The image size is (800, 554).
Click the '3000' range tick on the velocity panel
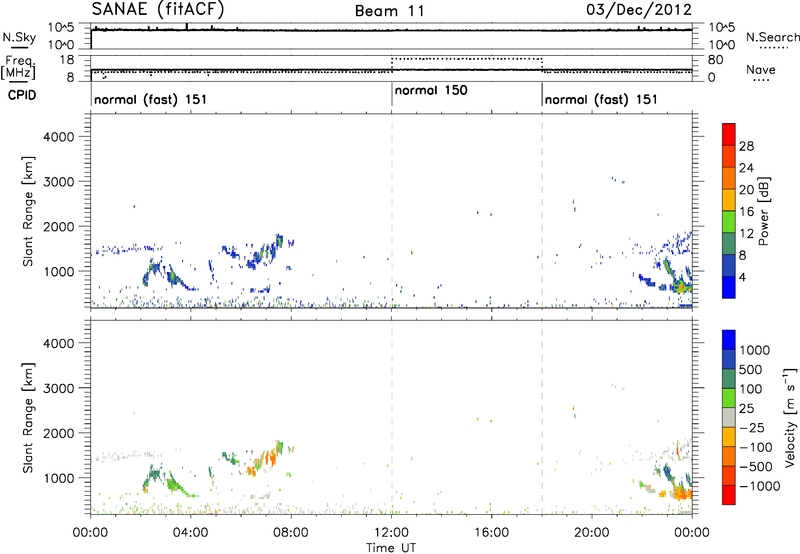coord(59,388)
